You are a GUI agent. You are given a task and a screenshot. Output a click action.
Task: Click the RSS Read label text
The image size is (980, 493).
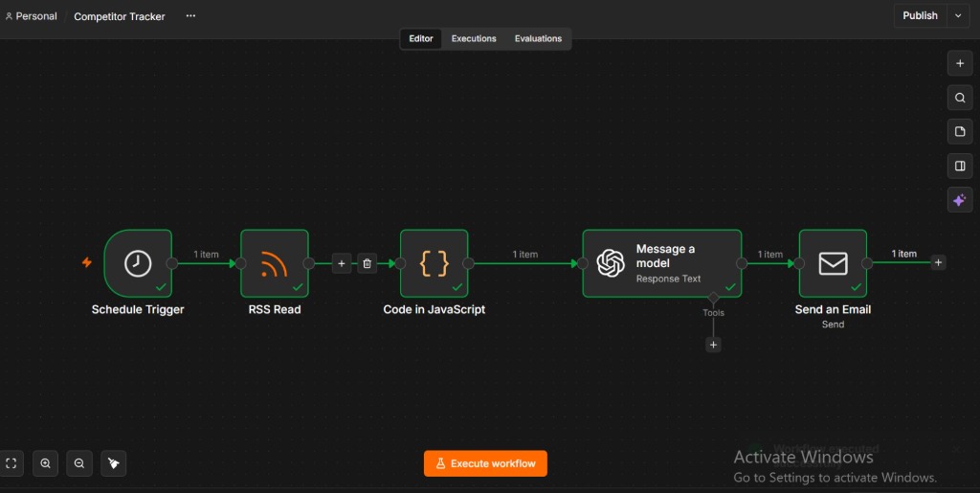(x=275, y=309)
